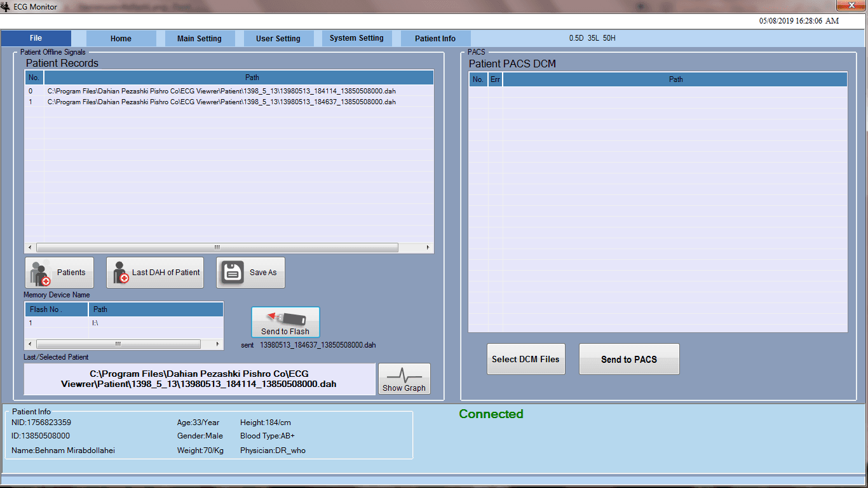This screenshot has height=488, width=868.
Task: Click the Show Graph button
Action: pos(404,379)
